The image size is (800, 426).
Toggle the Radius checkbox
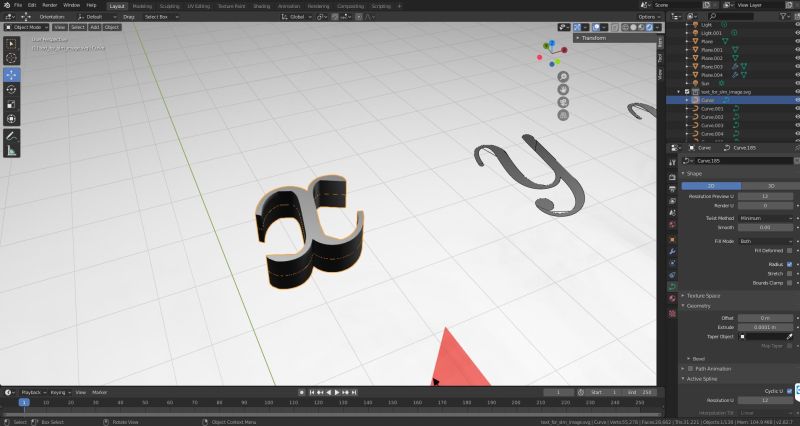click(x=789, y=264)
